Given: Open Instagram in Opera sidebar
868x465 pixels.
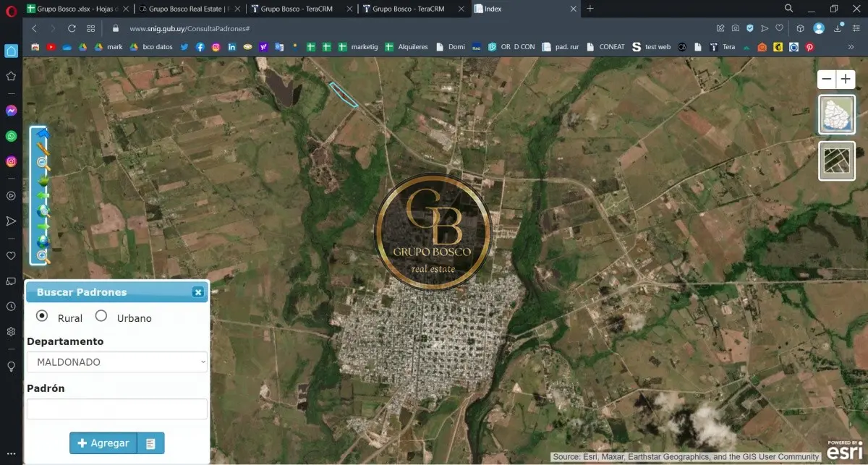Looking at the screenshot, I should (11, 161).
